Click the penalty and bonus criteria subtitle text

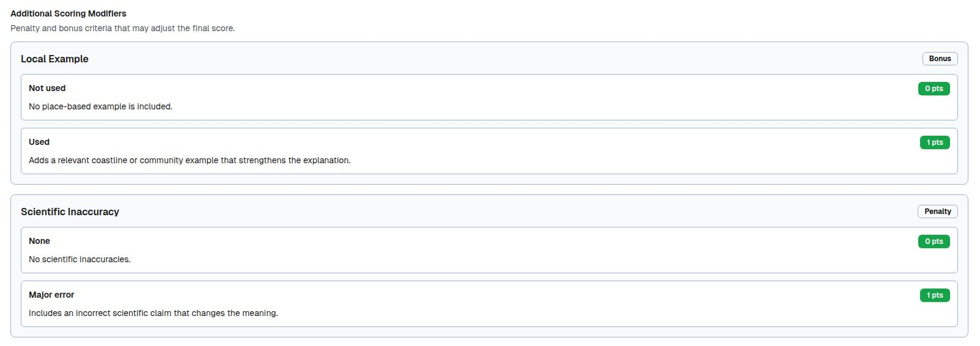coord(122,28)
